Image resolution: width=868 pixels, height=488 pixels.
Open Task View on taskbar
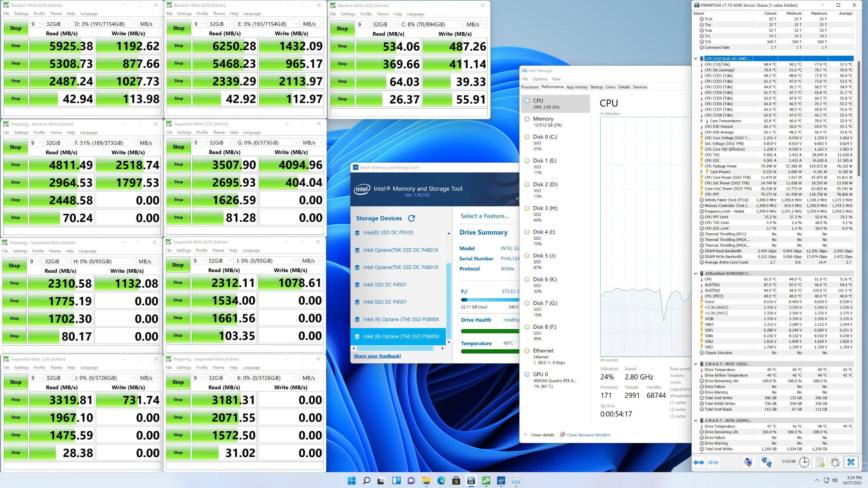tap(382, 481)
